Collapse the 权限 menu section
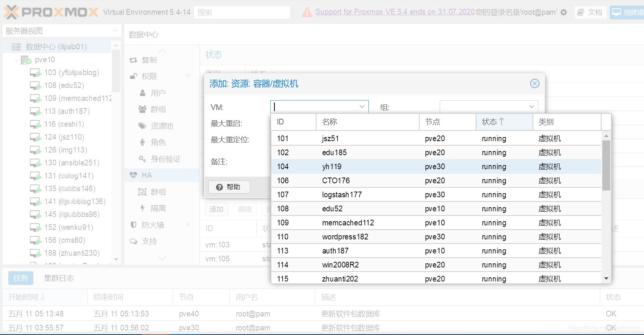 188,76
